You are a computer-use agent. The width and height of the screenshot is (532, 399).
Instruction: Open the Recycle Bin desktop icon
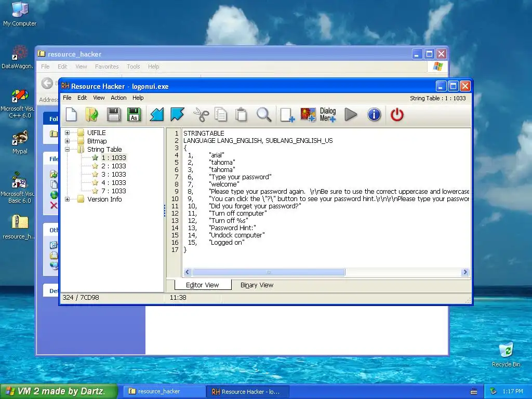(506, 355)
